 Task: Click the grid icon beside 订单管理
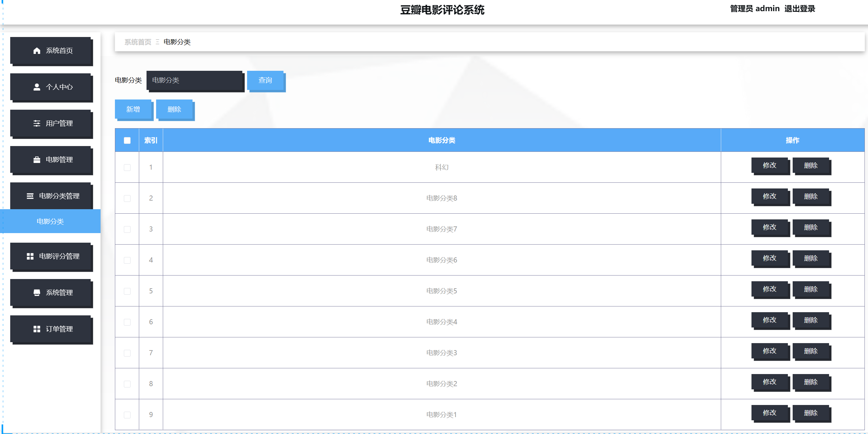pos(37,329)
